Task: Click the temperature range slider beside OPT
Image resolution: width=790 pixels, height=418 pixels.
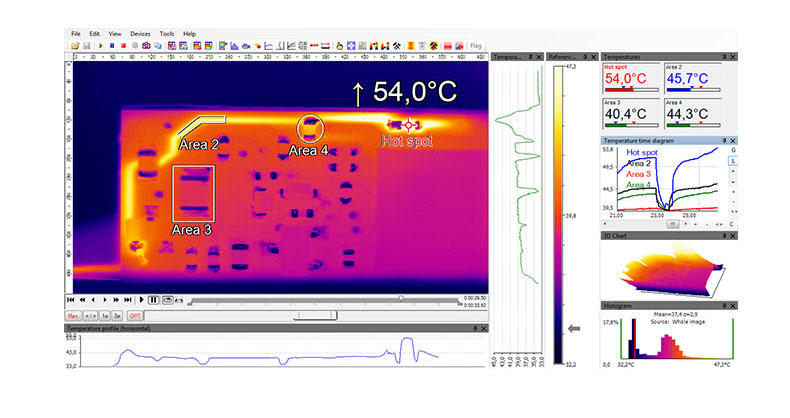Action: click(x=315, y=315)
